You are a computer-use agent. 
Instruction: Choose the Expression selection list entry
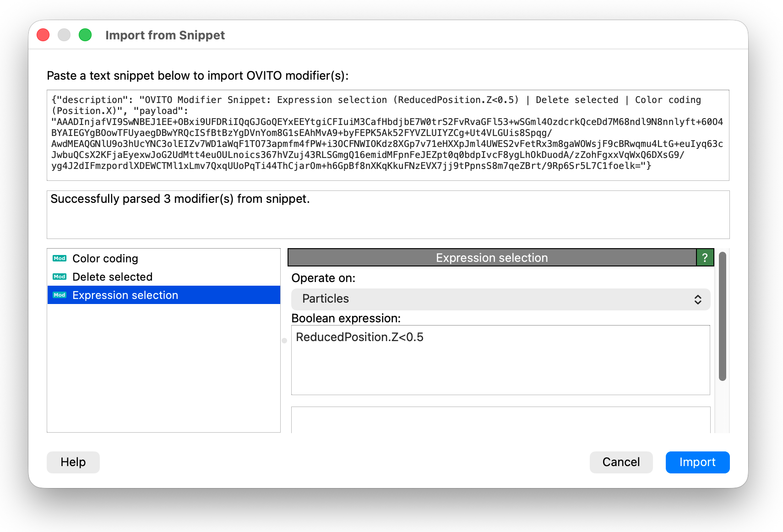tap(125, 295)
